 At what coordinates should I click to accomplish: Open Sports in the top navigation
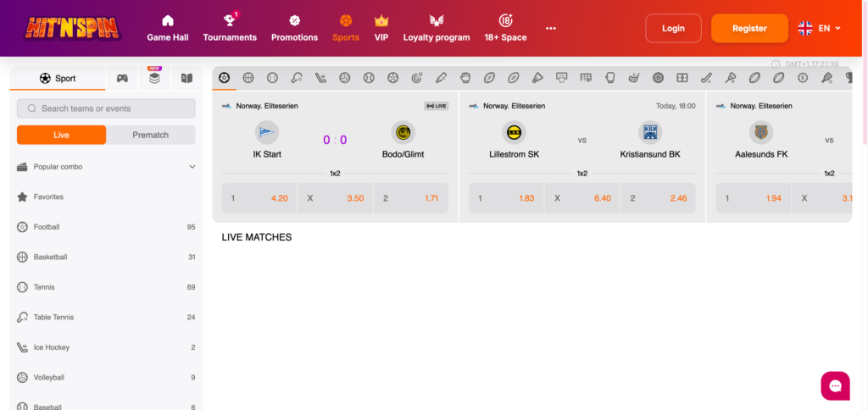pyautogui.click(x=346, y=28)
